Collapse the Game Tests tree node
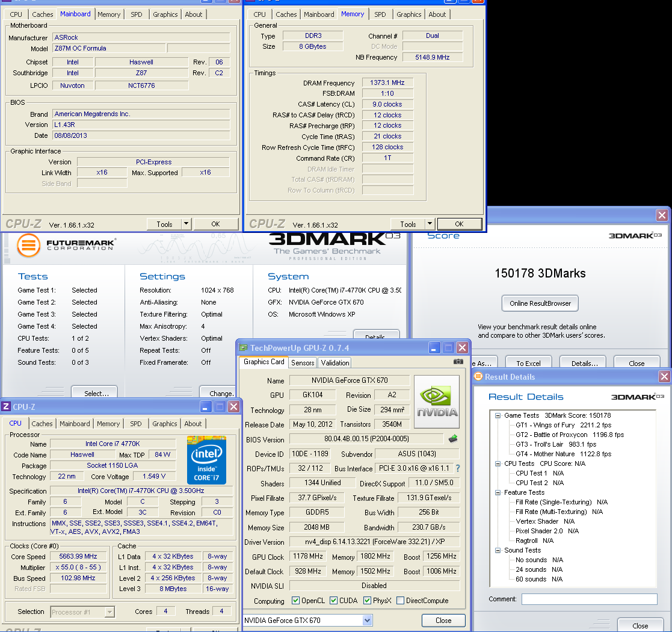This screenshot has width=672, height=632. pos(498,415)
